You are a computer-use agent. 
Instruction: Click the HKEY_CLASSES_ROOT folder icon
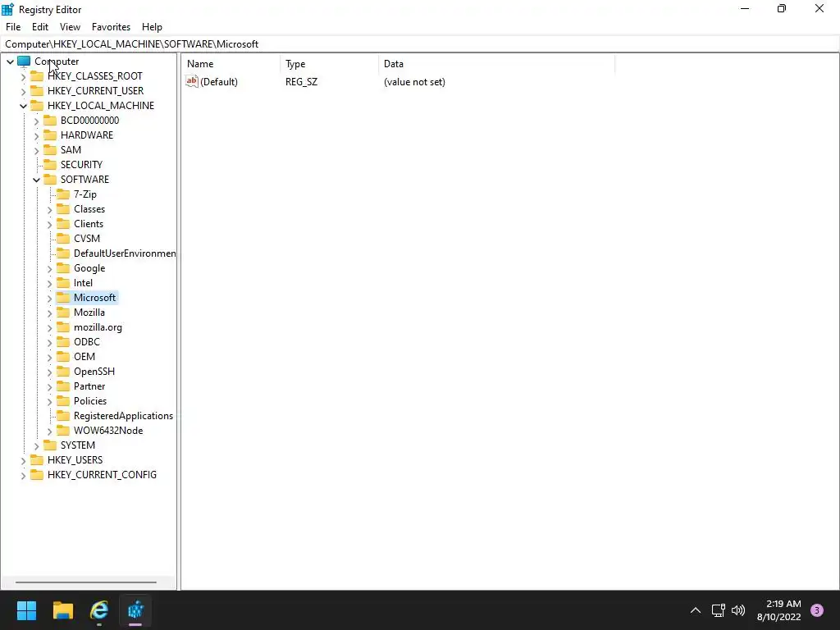37,76
